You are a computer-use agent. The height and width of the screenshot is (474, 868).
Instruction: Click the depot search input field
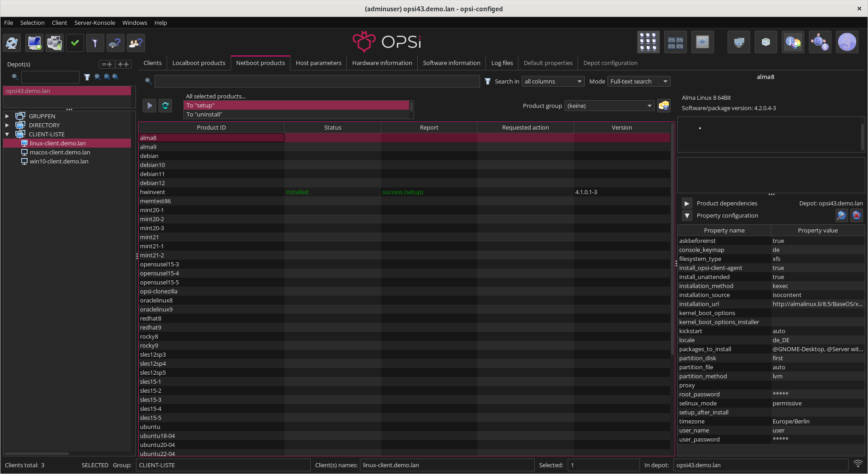pos(50,77)
